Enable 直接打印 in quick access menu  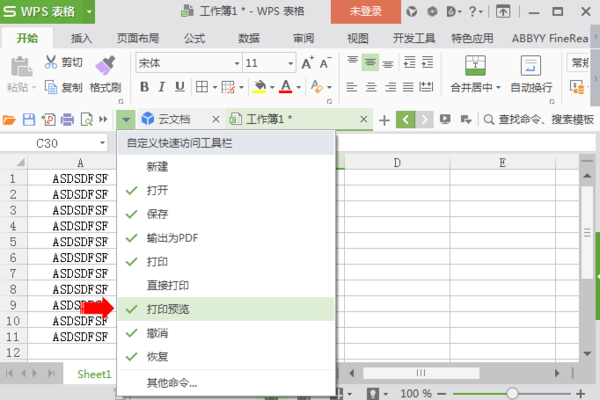(x=226, y=285)
